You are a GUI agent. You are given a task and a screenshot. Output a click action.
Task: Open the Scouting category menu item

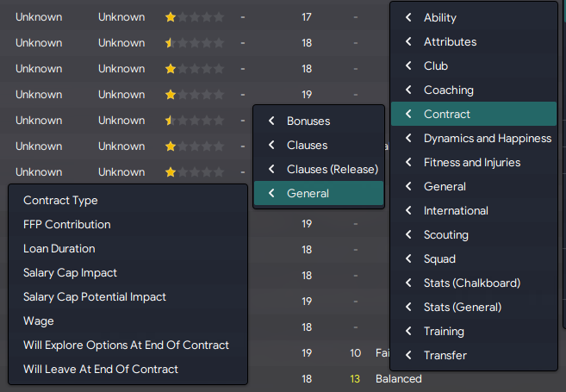point(474,234)
